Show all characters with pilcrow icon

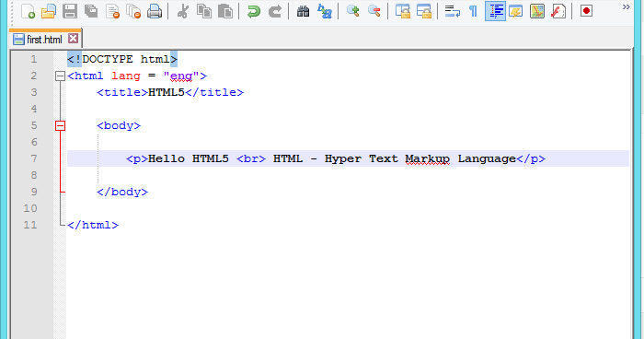pyautogui.click(x=473, y=11)
